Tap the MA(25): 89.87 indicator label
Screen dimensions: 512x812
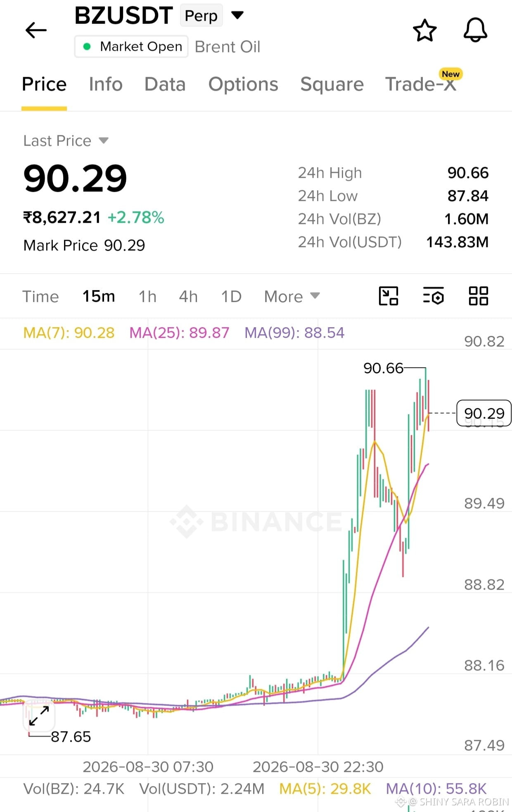click(179, 333)
